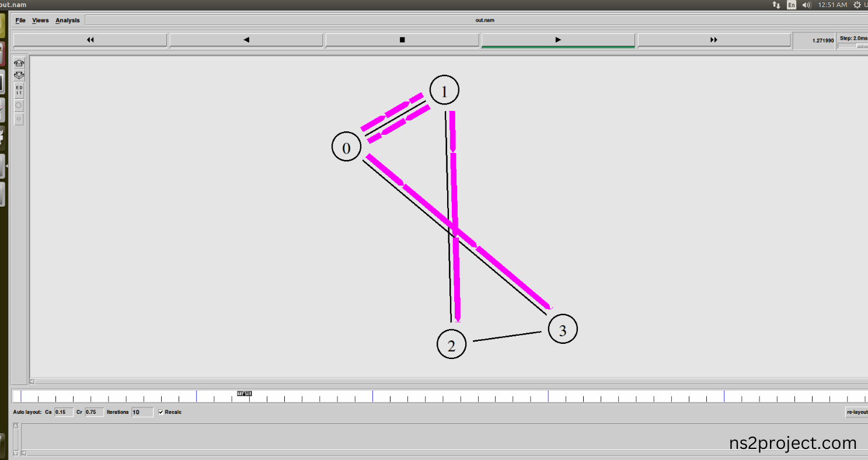
Task: Click the Iterations input field
Action: tap(142, 412)
